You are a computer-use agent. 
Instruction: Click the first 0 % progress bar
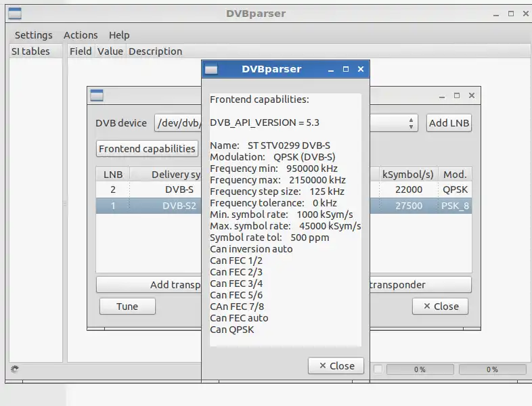point(420,369)
